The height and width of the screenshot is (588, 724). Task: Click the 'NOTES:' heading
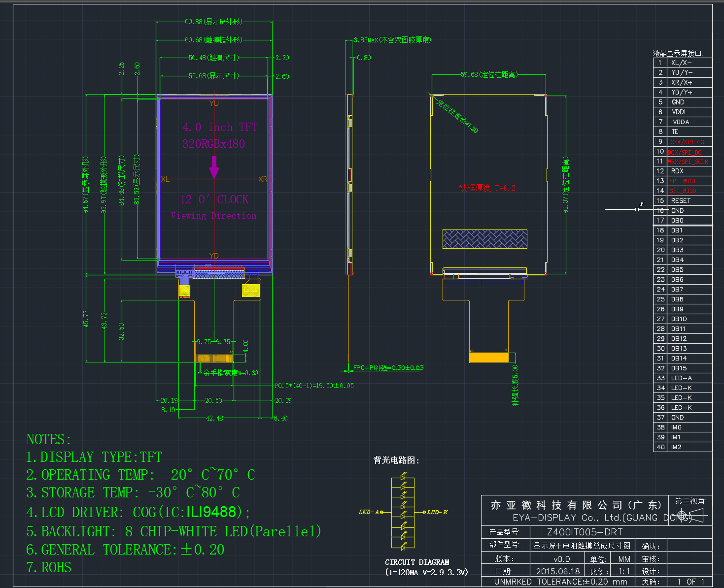click(x=49, y=439)
